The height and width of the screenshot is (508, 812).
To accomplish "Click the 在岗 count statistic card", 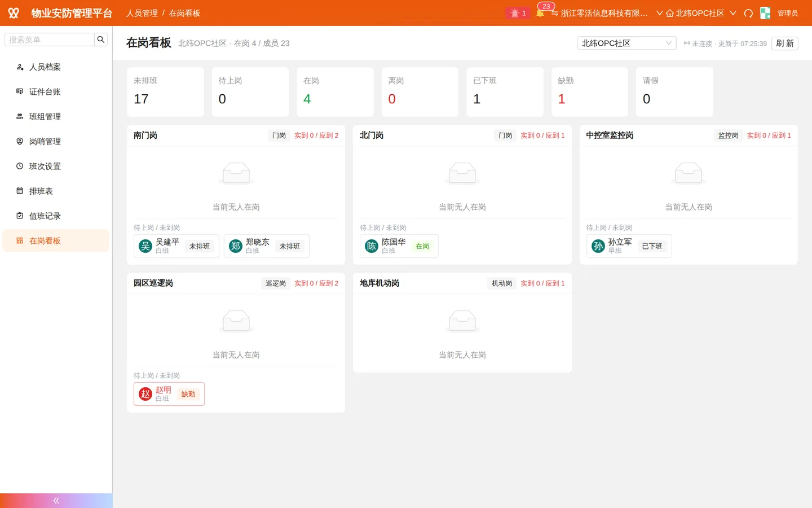I will (x=335, y=92).
